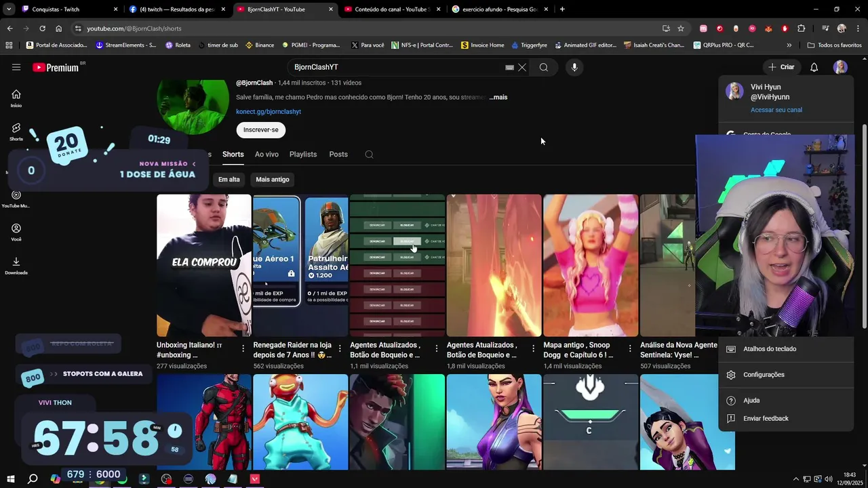
Task: Open the notifications bell
Action: [814, 67]
